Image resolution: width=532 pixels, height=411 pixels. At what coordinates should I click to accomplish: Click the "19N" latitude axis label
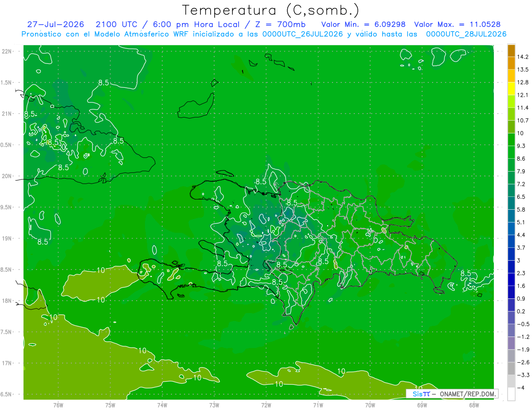[7, 239]
